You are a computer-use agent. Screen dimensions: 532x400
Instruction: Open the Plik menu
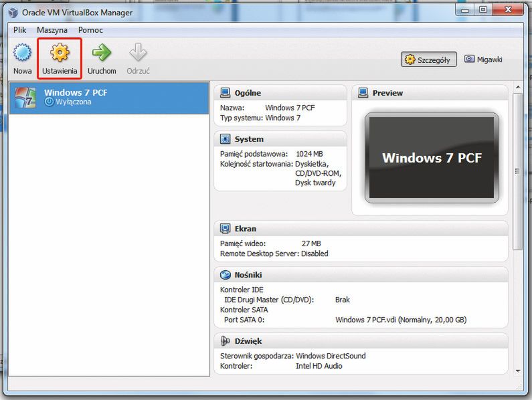click(x=19, y=30)
